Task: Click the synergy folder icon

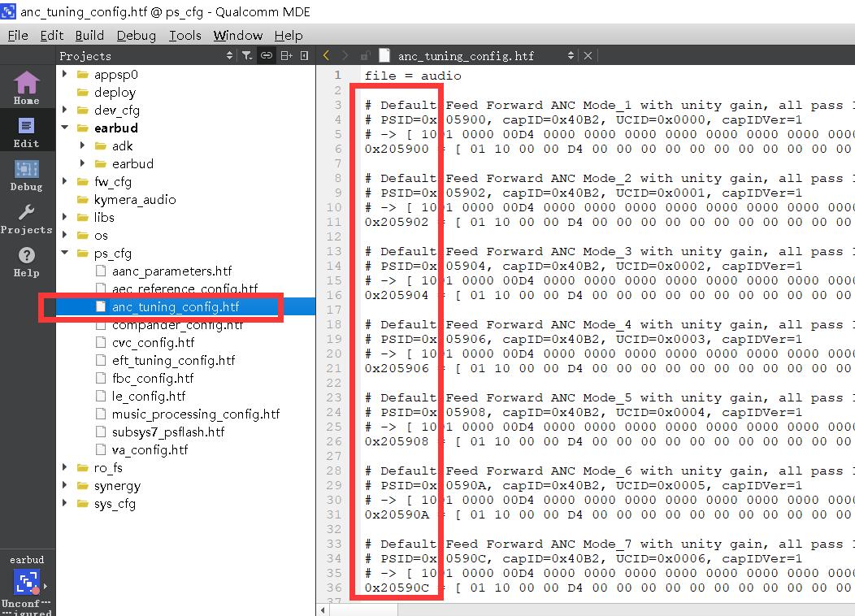Action: tap(83, 485)
